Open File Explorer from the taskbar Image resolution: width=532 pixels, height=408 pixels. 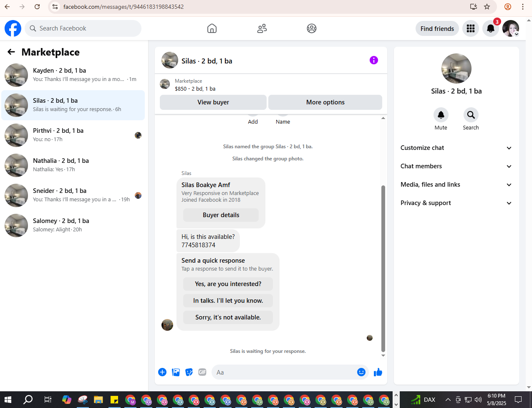tap(98, 400)
